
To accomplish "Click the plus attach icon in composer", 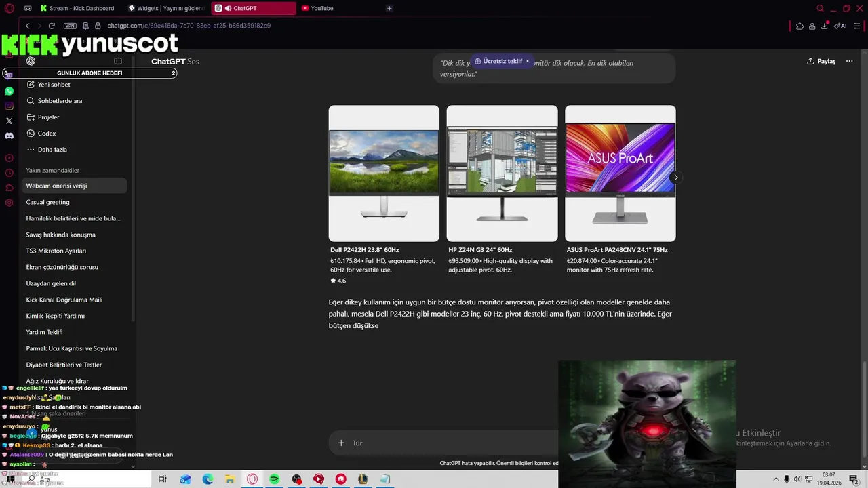I will click(341, 443).
